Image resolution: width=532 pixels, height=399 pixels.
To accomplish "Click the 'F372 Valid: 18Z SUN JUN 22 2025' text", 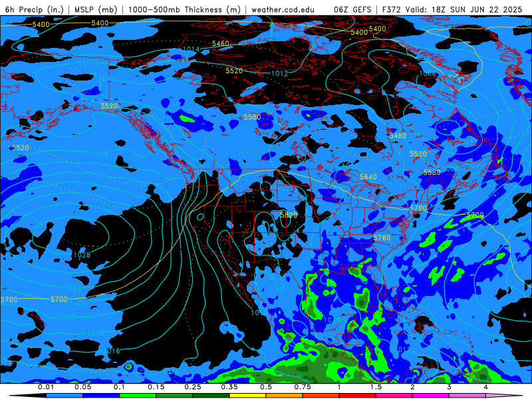I will click(x=452, y=10).
